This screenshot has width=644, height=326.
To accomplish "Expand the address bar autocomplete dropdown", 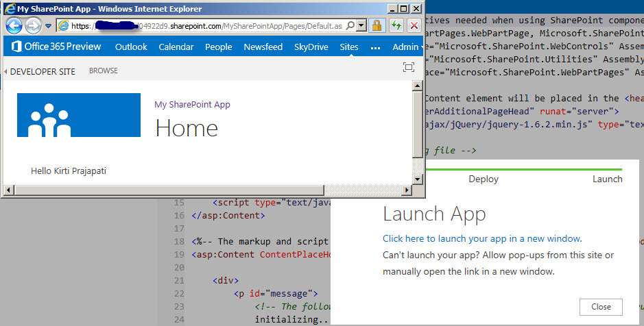I will click(x=361, y=26).
